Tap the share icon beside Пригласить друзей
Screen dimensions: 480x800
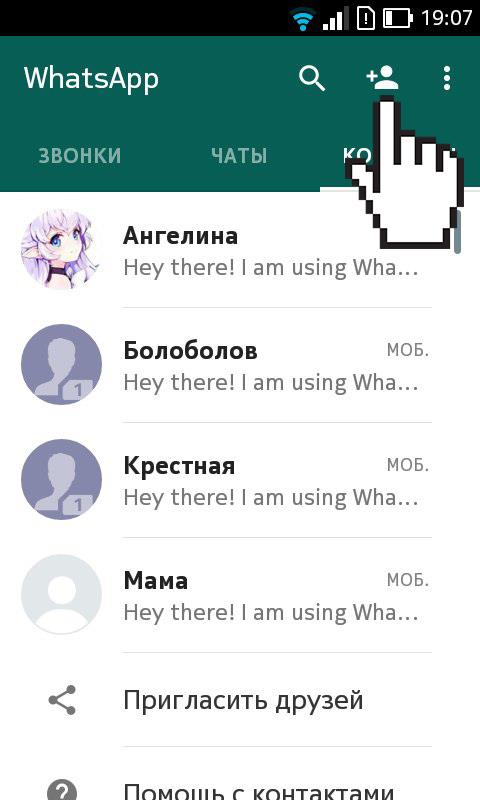(x=62, y=700)
